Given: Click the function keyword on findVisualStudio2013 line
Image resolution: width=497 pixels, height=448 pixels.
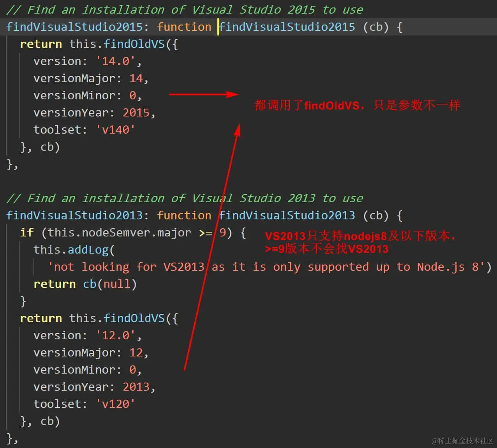Looking at the screenshot, I should tap(184, 215).
